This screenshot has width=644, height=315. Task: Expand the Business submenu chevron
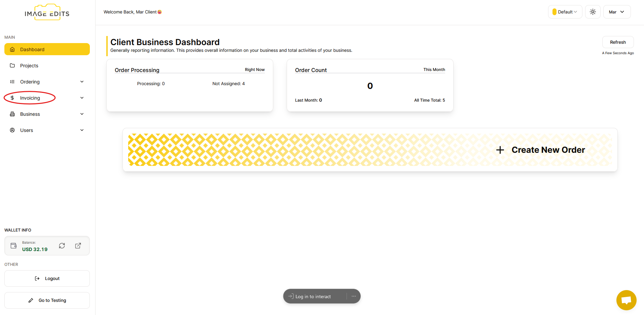click(82, 114)
